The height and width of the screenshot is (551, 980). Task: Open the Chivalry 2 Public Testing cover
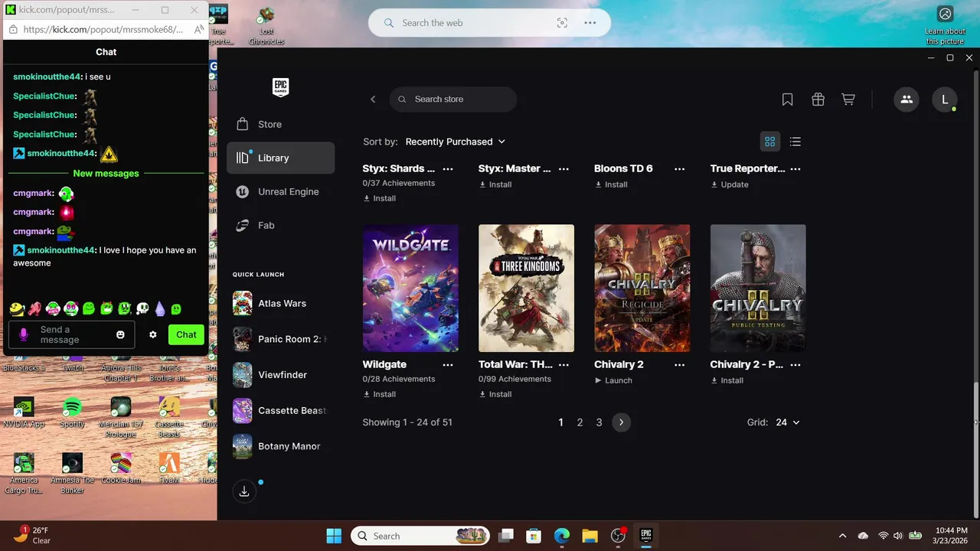[758, 288]
